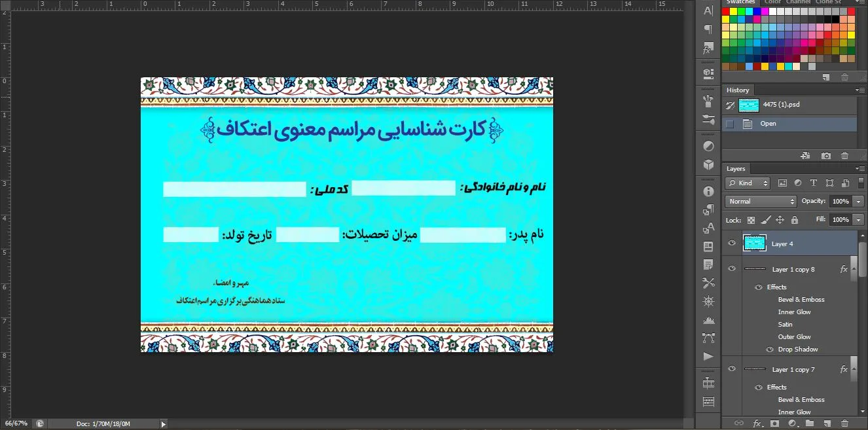This screenshot has height=430, width=868.
Task: Toggle Effects visibility for Layer 1 copy 7
Action: (759, 387)
